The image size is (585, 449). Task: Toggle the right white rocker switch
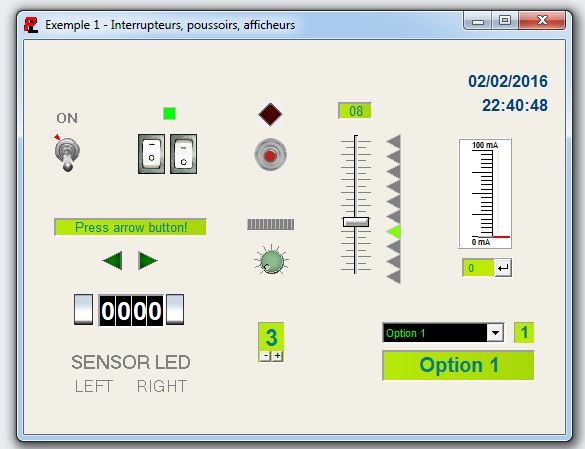click(184, 154)
